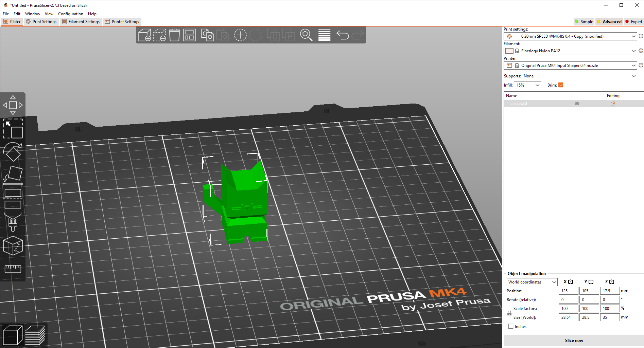This screenshot has height=348, width=644.
Task: Switch to the Filament Settings tab
Action: 81,21
